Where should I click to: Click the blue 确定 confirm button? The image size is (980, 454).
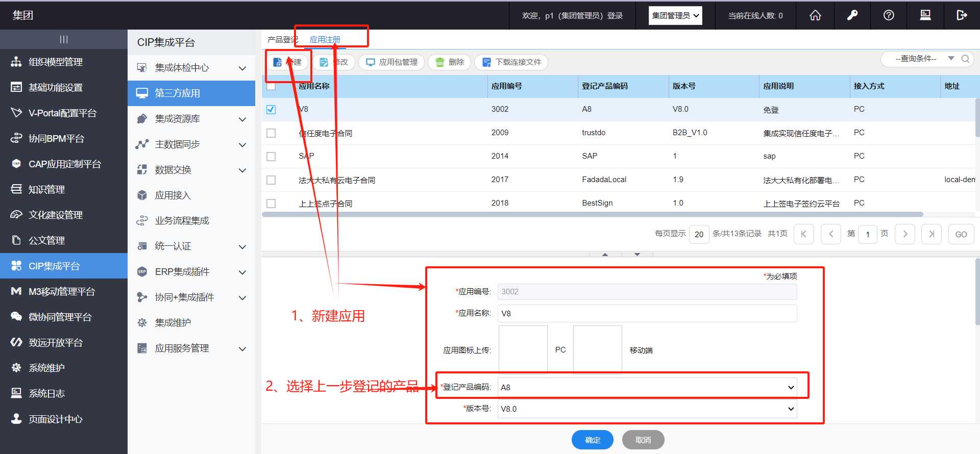pyautogui.click(x=592, y=440)
